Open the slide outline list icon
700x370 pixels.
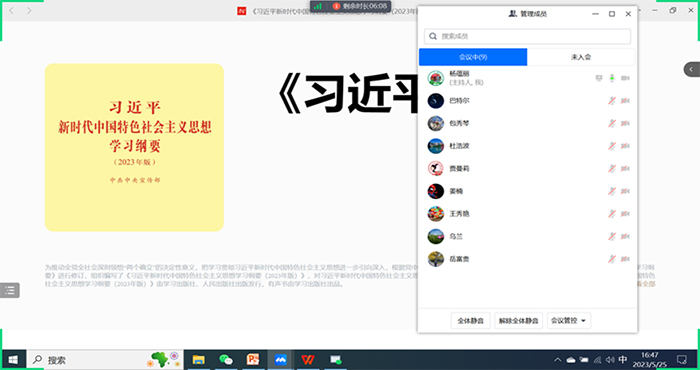pyautogui.click(x=10, y=291)
